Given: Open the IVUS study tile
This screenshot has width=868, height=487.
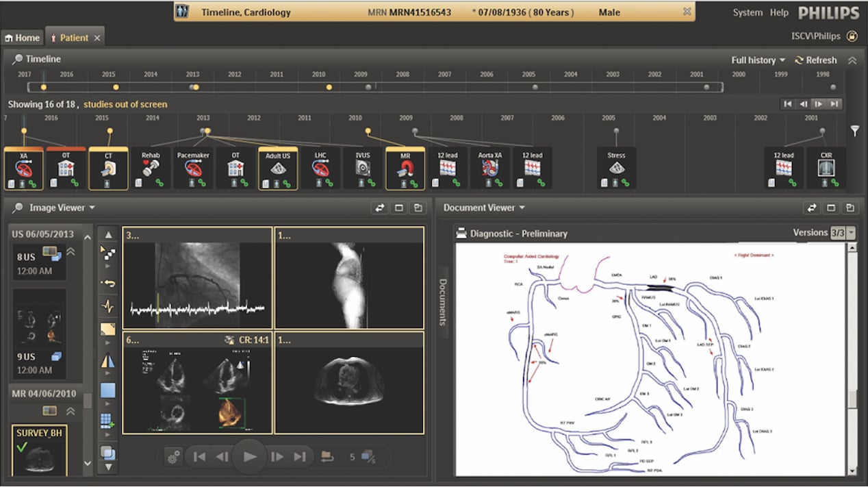Looking at the screenshot, I should [x=362, y=168].
